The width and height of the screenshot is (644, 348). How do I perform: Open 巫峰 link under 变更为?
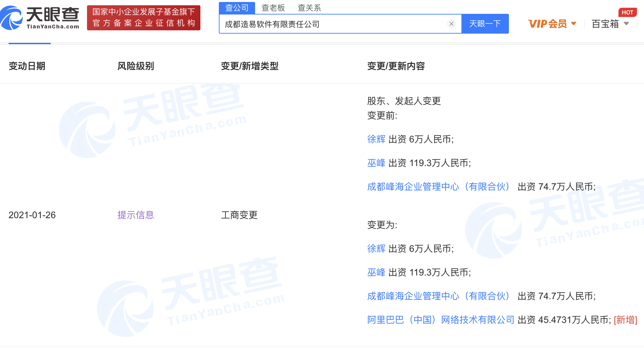coord(376,272)
